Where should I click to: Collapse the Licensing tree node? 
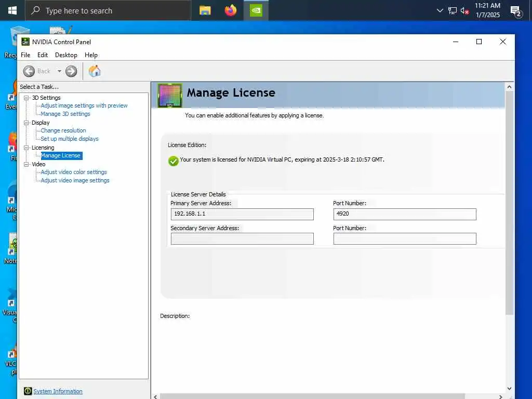click(x=26, y=148)
